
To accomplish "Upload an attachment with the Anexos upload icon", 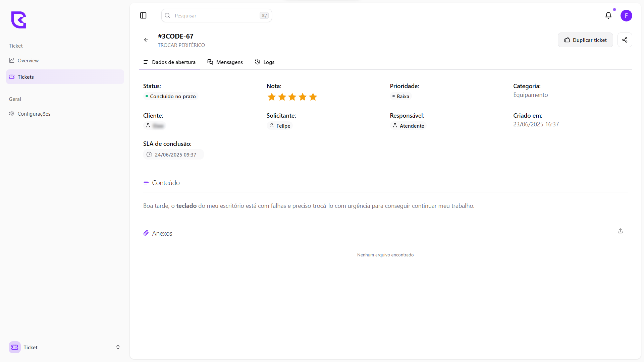I will tap(621, 231).
